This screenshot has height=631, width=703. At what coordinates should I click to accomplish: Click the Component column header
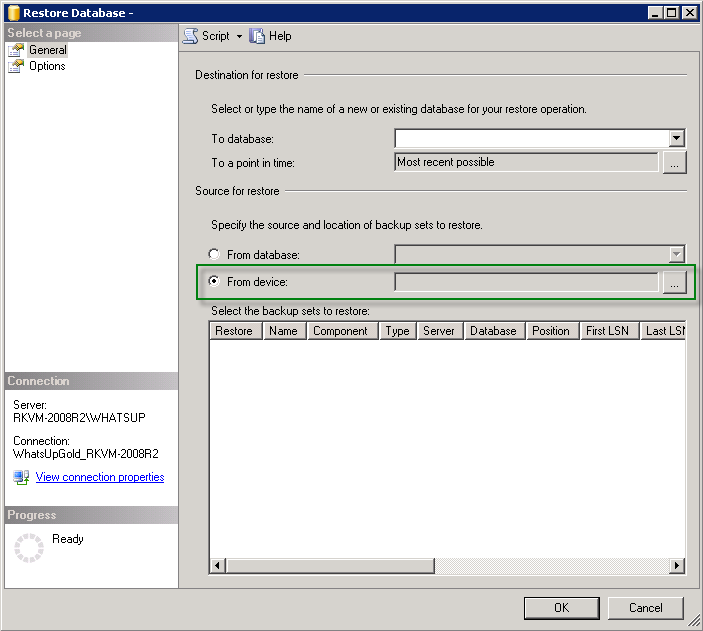click(342, 331)
